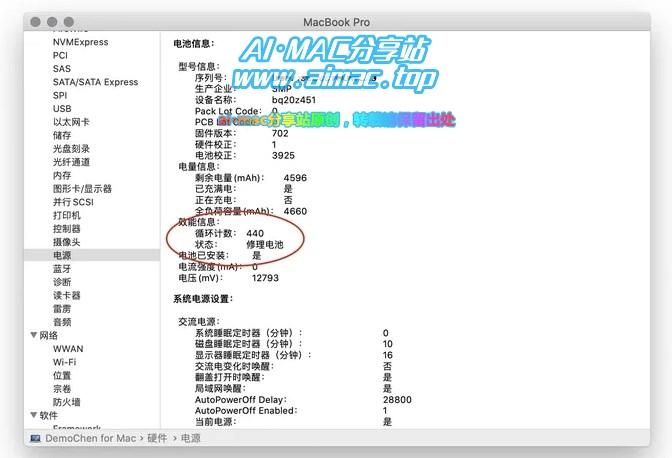Click the 系统电源设置 heading
Screen dimensions: 672x458
click(x=203, y=299)
